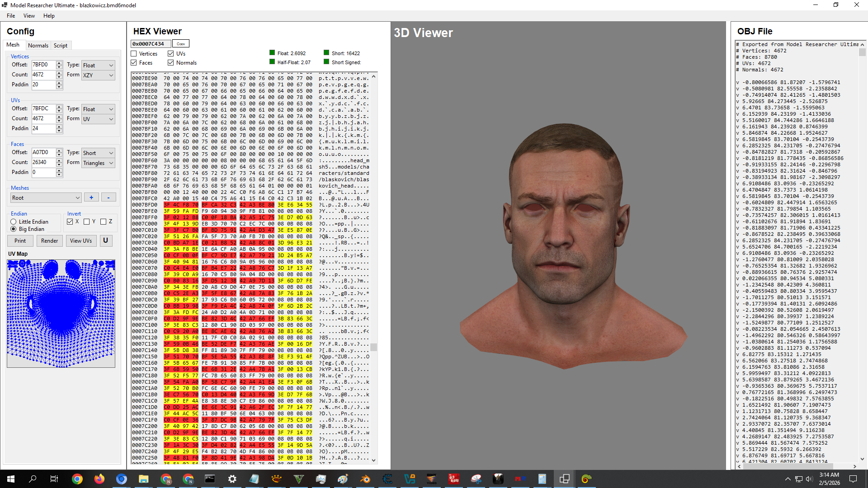Open the Root meshes dropdown
Image resolution: width=868 pixels, height=488 pixels.
pyautogui.click(x=45, y=197)
